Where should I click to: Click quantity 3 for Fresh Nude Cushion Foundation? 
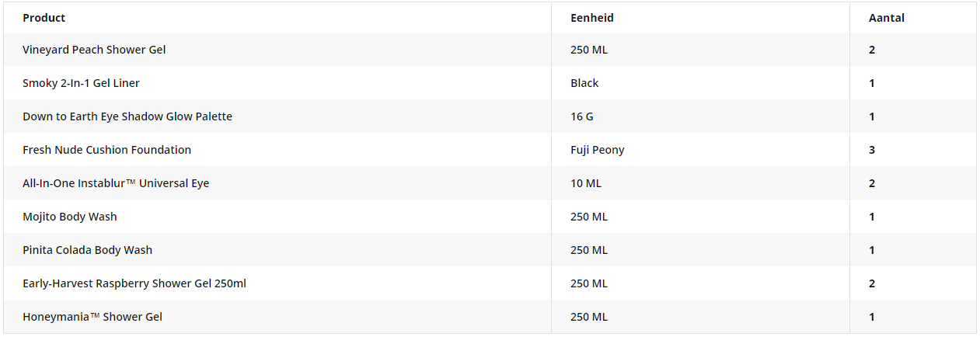pos(872,150)
